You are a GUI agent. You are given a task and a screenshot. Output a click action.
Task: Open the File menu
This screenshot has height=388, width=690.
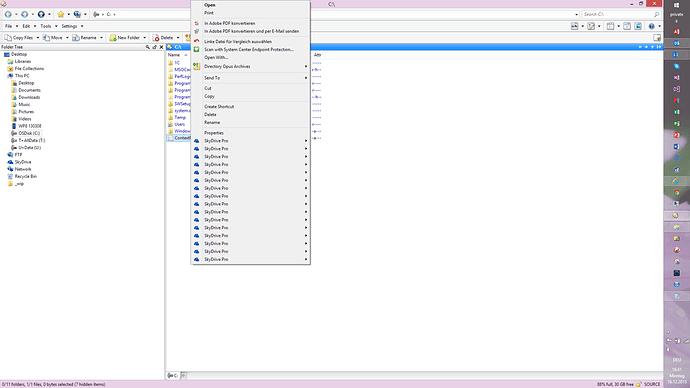pos(8,26)
